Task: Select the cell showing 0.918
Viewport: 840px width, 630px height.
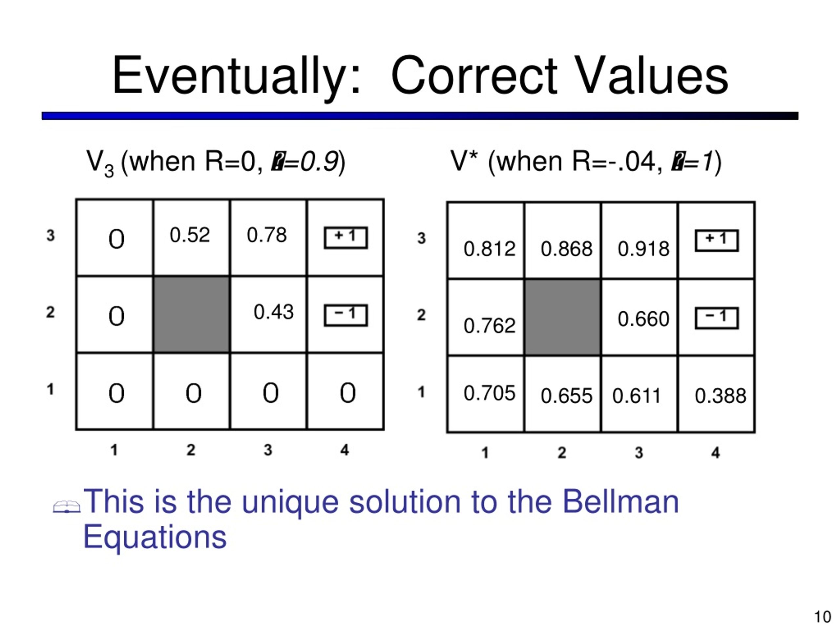Action: pos(639,241)
